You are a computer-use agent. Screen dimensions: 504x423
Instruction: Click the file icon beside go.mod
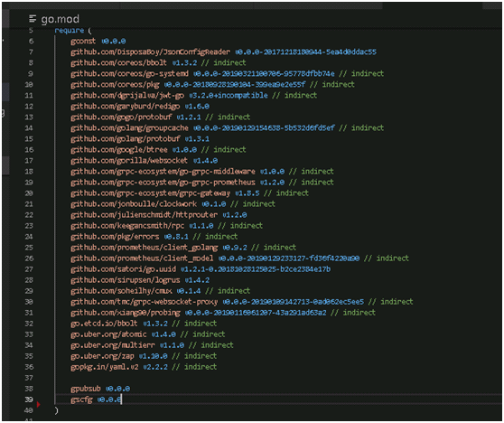tap(33, 19)
